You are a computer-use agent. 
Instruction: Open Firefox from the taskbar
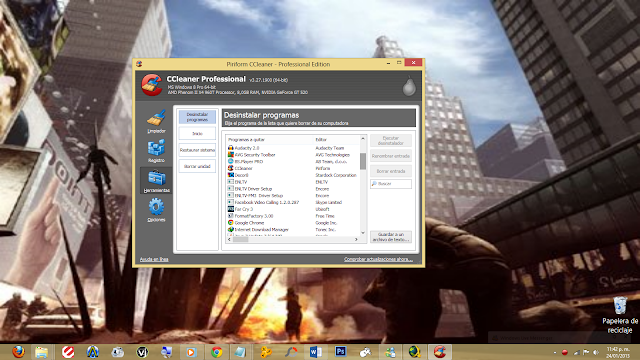(18, 352)
